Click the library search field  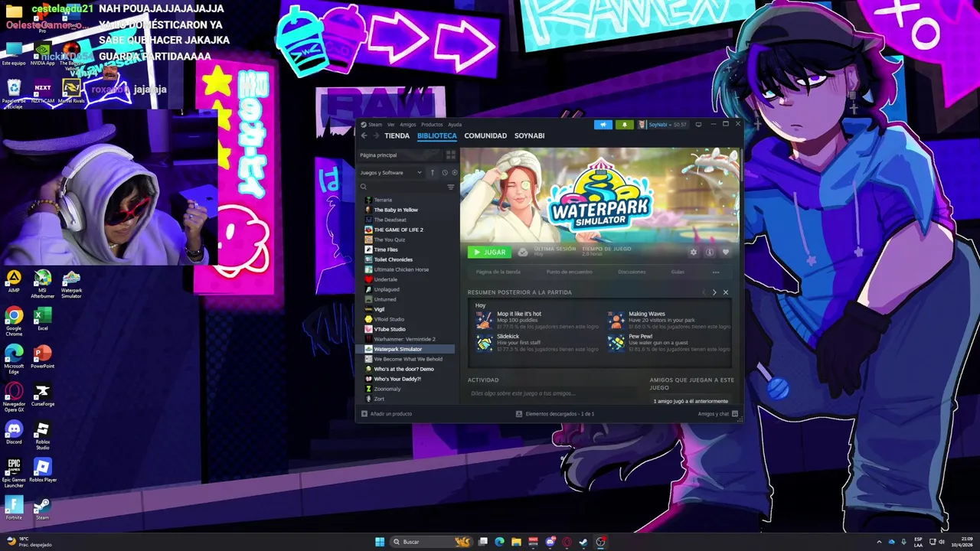[402, 187]
